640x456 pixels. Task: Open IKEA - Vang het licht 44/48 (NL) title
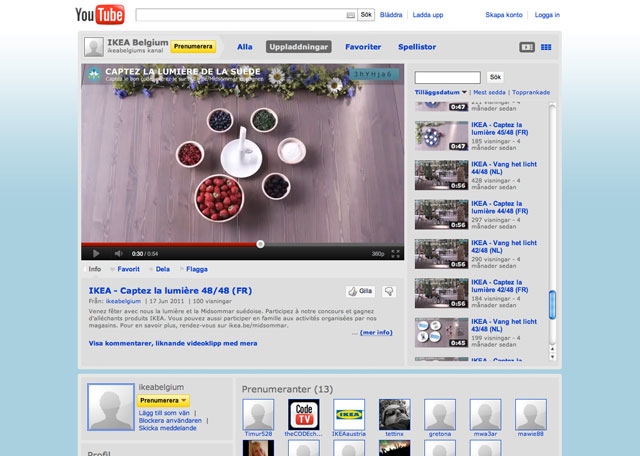click(504, 168)
